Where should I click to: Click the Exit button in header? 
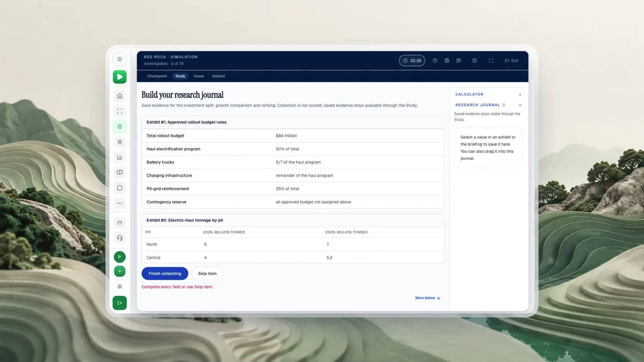[x=512, y=60]
